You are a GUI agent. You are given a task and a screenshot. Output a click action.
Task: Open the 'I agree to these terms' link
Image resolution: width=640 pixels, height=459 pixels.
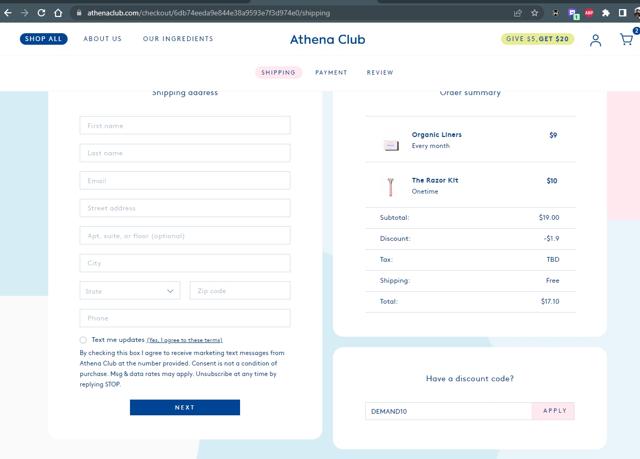point(184,340)
